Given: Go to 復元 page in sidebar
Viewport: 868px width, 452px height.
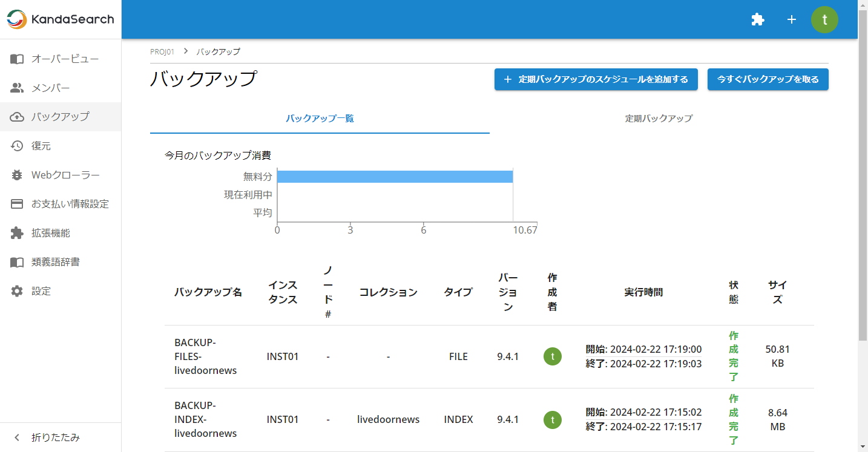Looking at the screenshot, I should 61,146.
